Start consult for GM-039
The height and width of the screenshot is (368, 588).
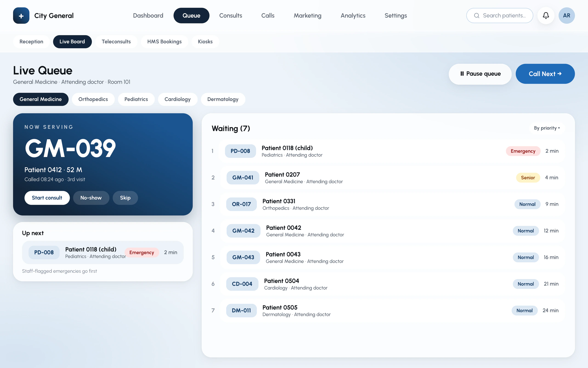[x=47, y=198]
